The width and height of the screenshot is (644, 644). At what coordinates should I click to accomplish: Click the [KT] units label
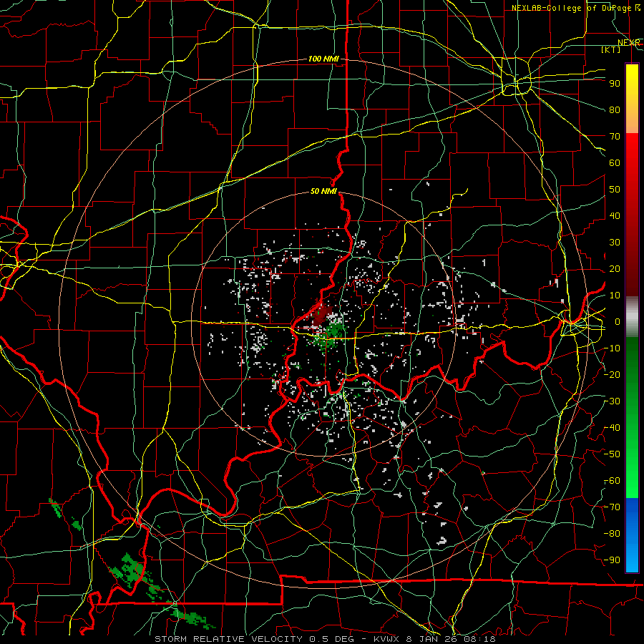(x=611, y=49)
